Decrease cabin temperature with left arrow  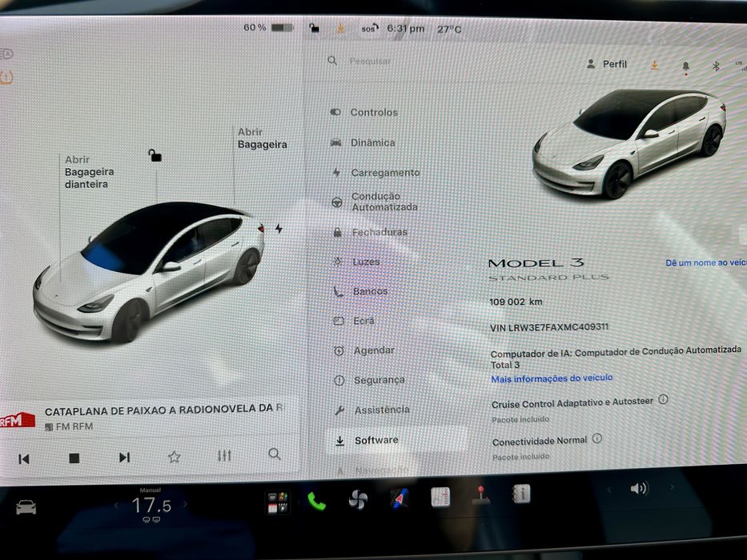coord(116,506)
